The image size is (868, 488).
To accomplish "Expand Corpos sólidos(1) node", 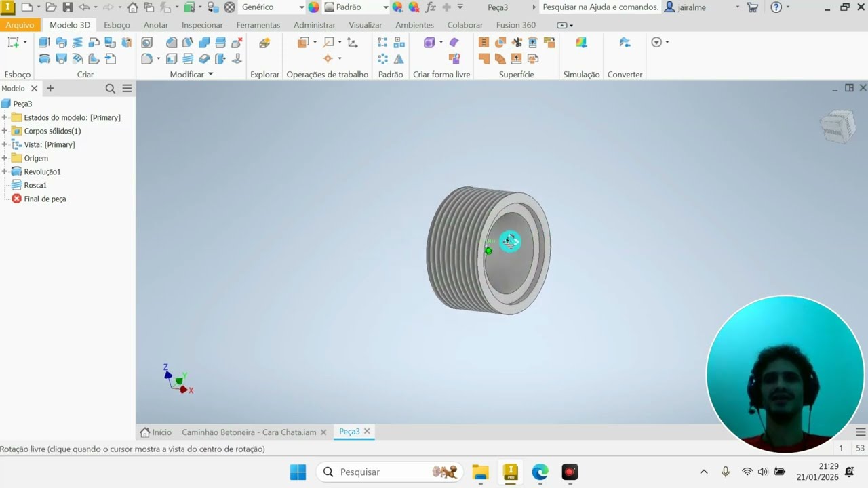I will [5, 131].
